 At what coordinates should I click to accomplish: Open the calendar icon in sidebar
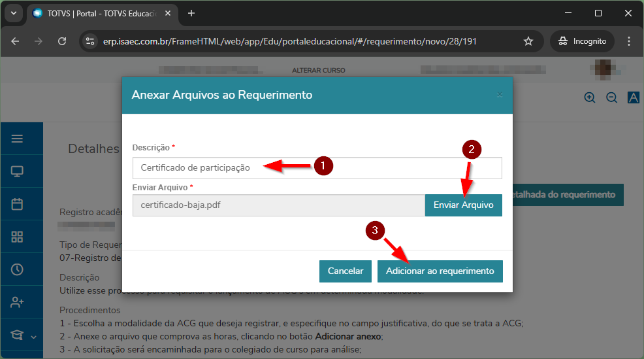(18, 205)
